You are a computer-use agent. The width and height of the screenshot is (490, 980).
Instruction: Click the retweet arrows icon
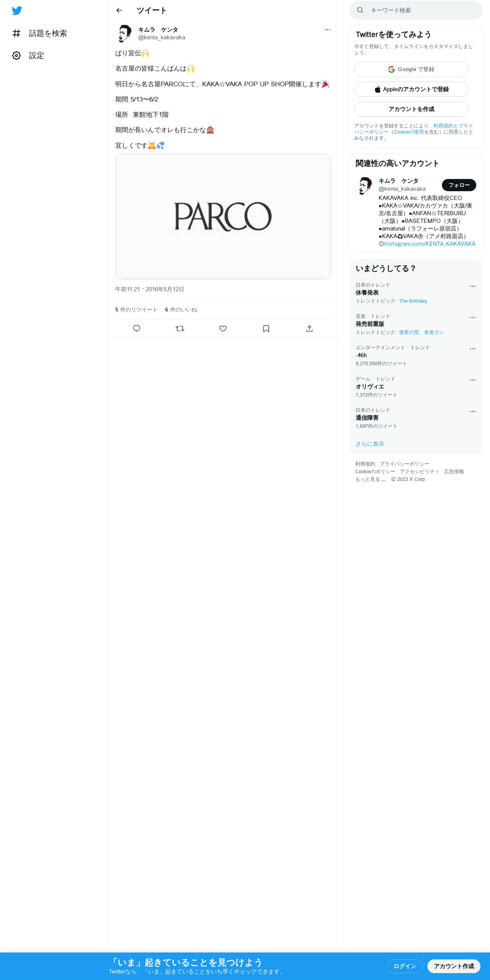[180, 329]
